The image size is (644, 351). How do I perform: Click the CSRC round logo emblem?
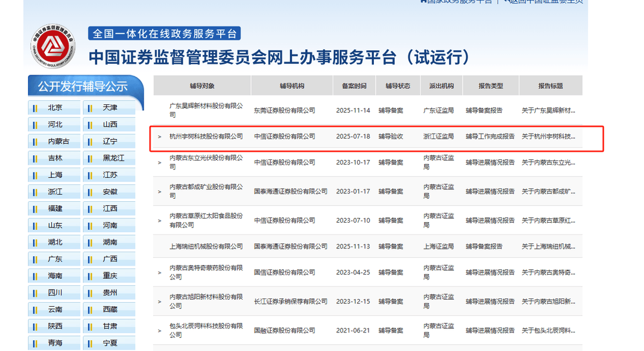click(x=54, y=46)
